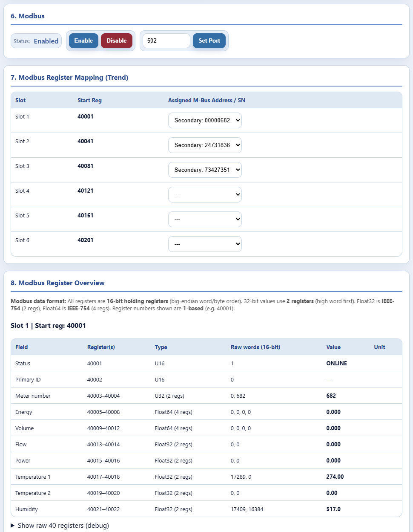
Task: Click the Slot column header in the mapping table
Action: coord(20,100)
